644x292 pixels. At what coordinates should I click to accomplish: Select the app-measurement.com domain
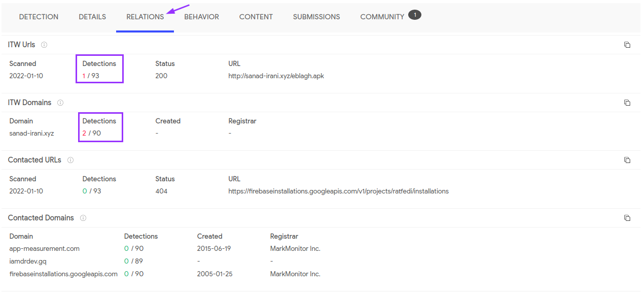(x=45, y=249)
